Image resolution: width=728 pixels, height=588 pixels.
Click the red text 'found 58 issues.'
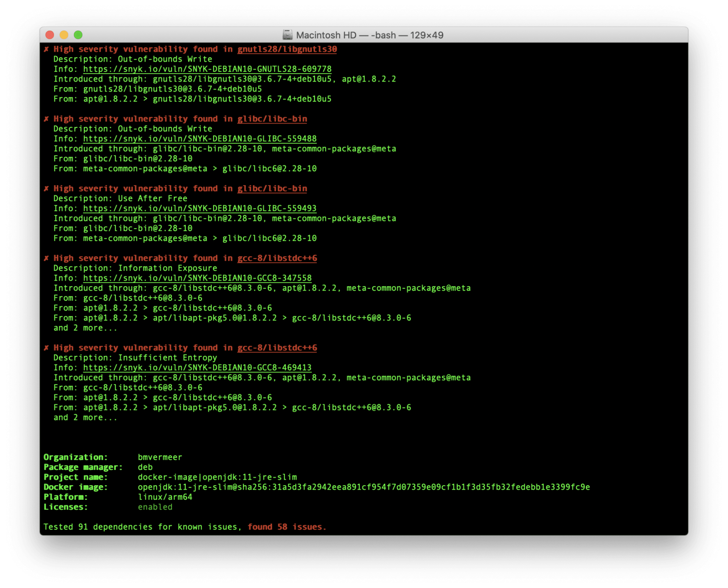[286, 527]
